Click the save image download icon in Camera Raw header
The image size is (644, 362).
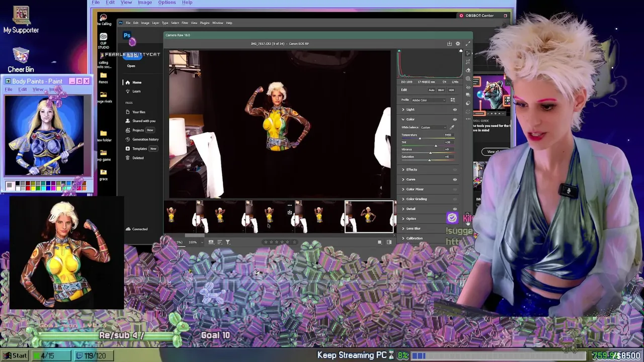449,44
